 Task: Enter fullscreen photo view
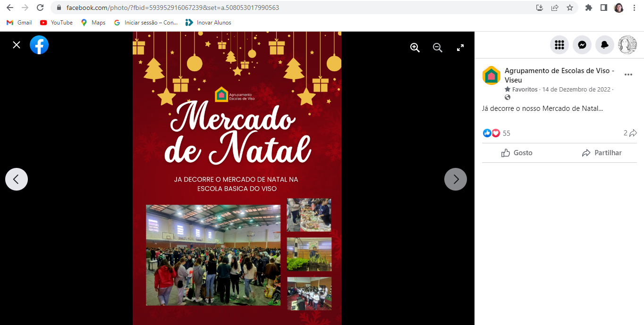[x=460, y=48]
